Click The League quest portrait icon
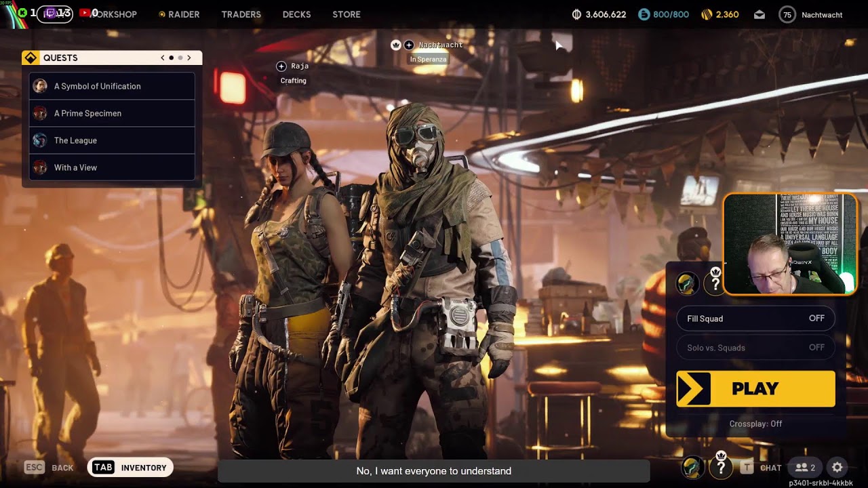868x488 pixels. point(40,140)
